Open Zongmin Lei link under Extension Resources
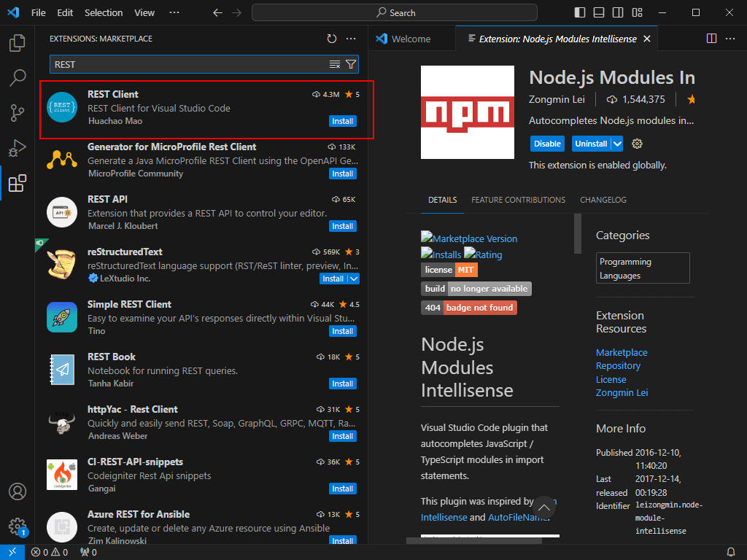The width and height of the screenshot is (747, 560). [622, 393]
